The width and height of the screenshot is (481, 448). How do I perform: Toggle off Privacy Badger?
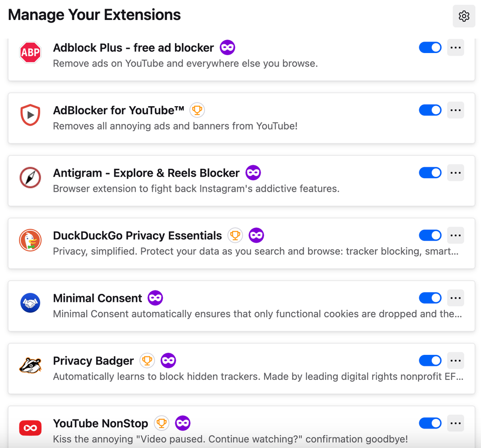click(x=430, y=360)
